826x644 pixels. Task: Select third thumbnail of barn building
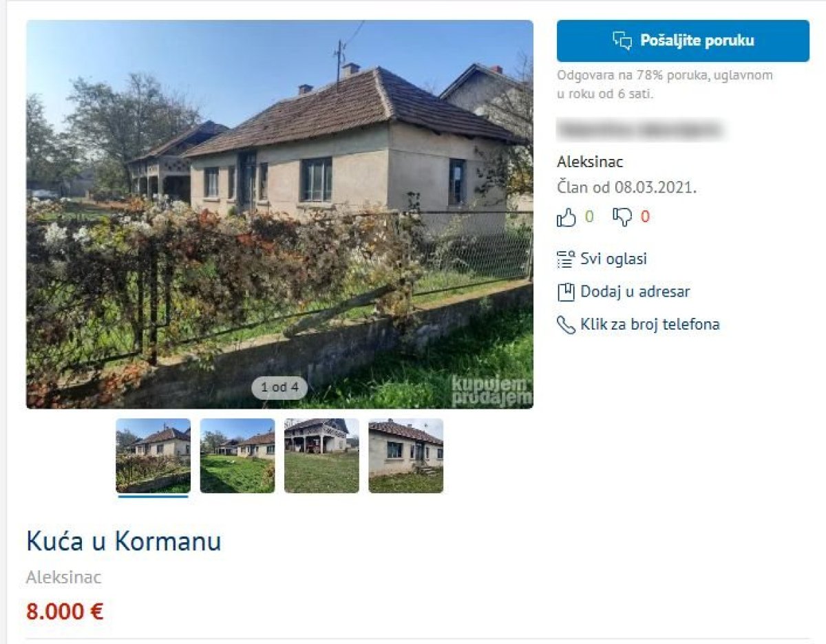pos(321,455)
